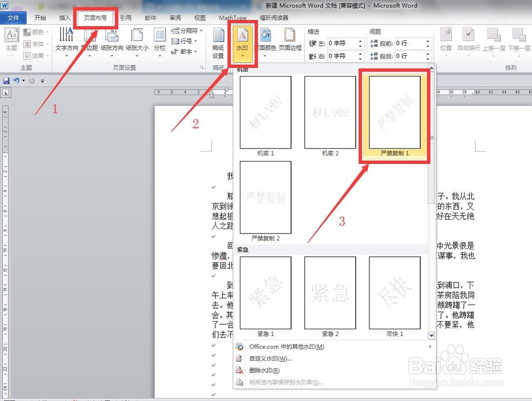532x401 pixels.
Task: Adjust spacing before (段前) stepper
Action: click(x=428, y=44)
